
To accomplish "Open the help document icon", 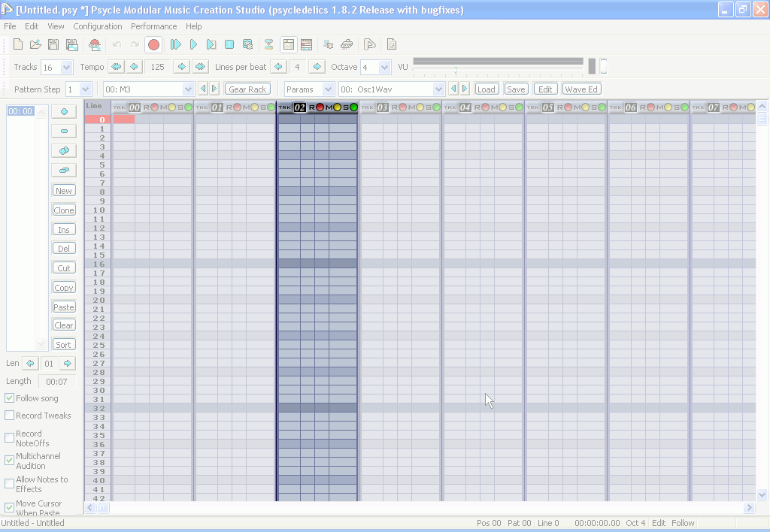I will pyautogui.click(x=391, y=44).
